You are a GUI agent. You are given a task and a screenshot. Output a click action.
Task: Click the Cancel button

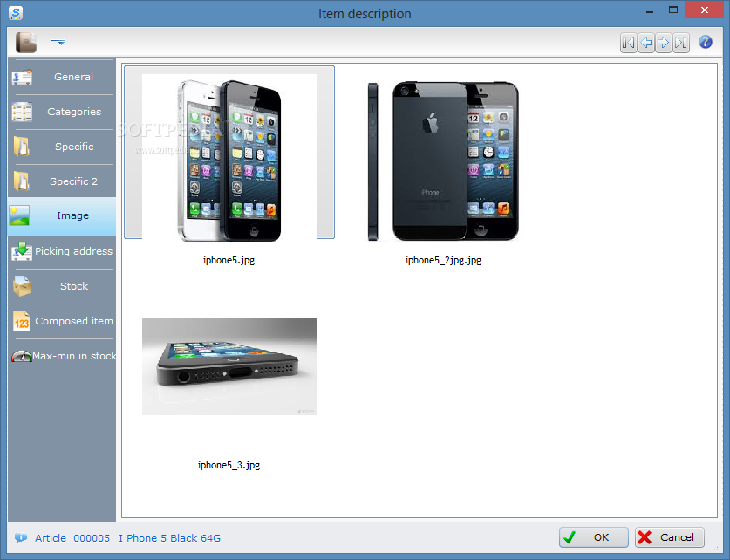pos(670,537)
